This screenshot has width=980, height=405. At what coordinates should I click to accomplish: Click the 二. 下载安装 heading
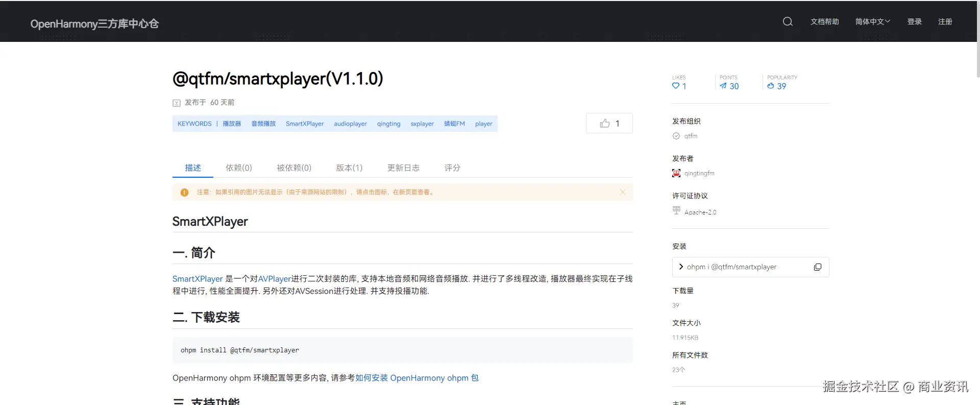(206, 317)
